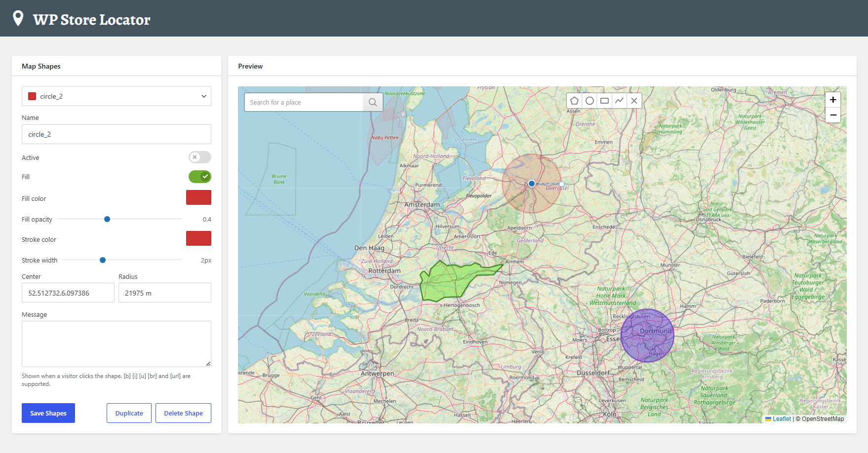The image size is (868, 453).
Task: Open the Fill color picker swatch
Action: coord(198,197)
